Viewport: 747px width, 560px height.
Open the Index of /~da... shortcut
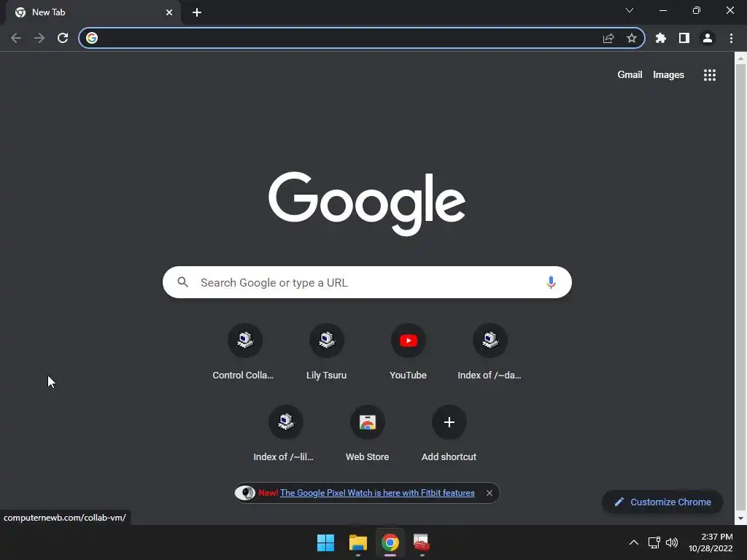click(489, 351)
